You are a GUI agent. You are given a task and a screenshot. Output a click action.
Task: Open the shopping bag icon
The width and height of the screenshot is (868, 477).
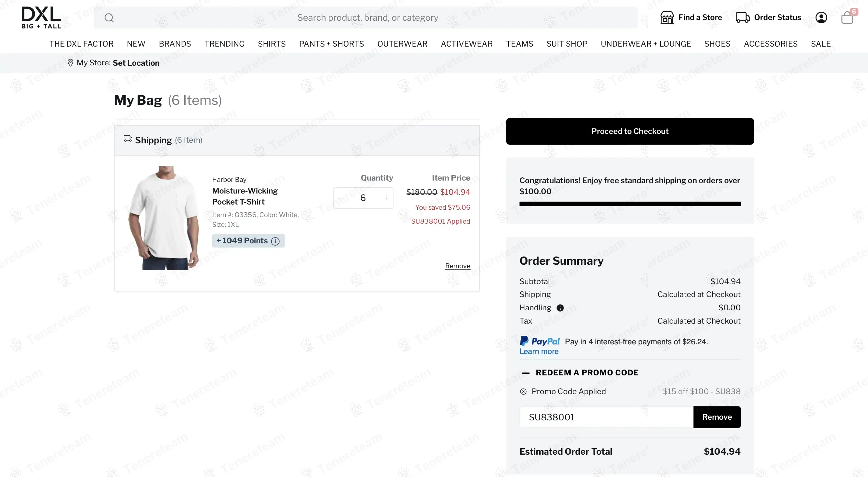click(848, 17)
